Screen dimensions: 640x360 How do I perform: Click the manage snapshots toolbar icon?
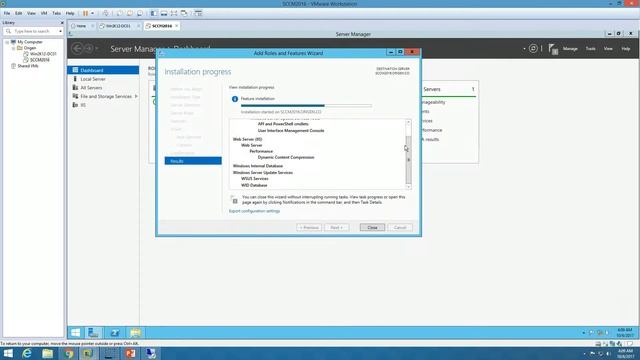[140, 13]
